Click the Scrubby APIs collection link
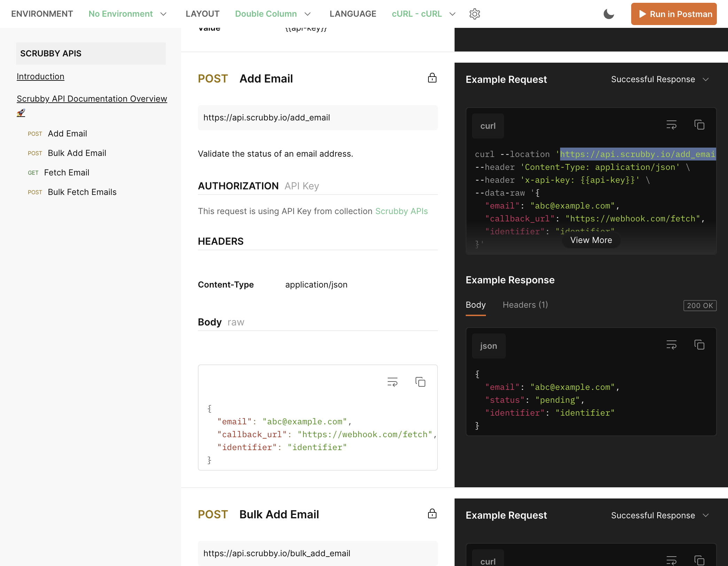 (x=401, y=211)
